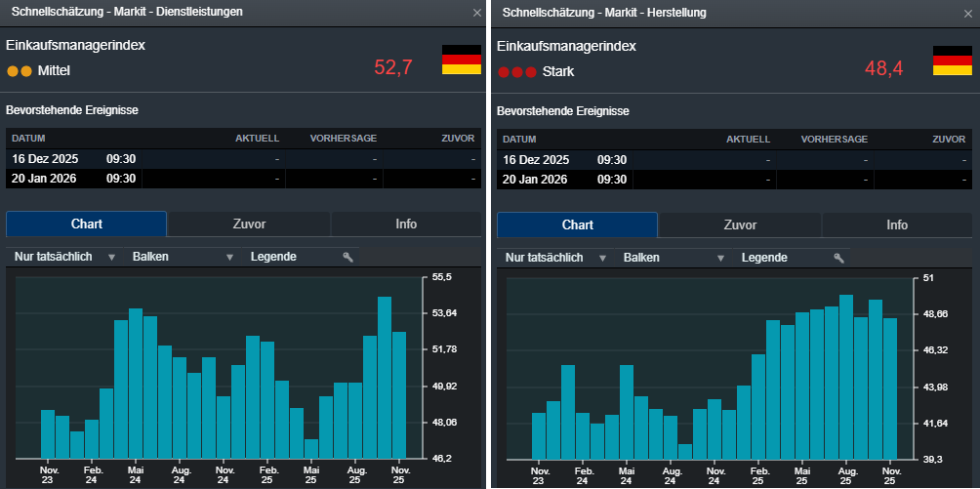Switch to the Zuvor tab in Dienstleistungen panel
The width and height of the screenshot is (980, 489).
249,224
